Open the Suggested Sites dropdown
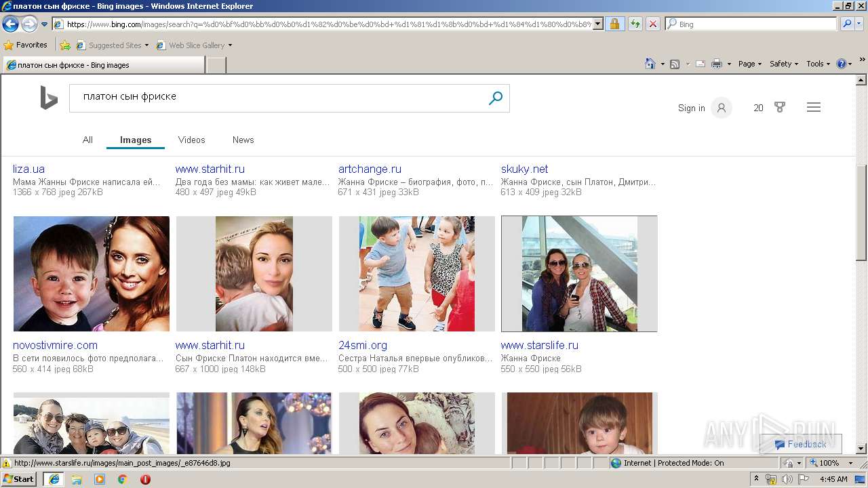868x488 pixels. click(112, 45)
